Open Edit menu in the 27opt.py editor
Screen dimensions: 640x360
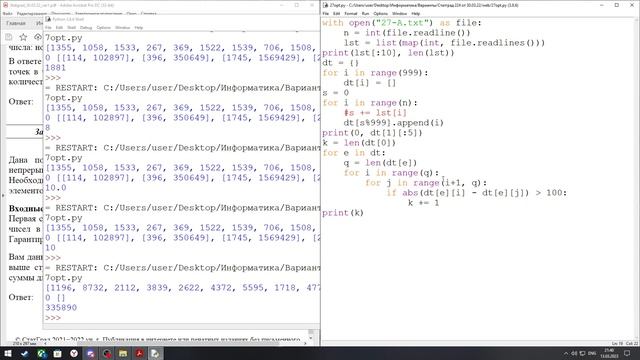[336, 13]
